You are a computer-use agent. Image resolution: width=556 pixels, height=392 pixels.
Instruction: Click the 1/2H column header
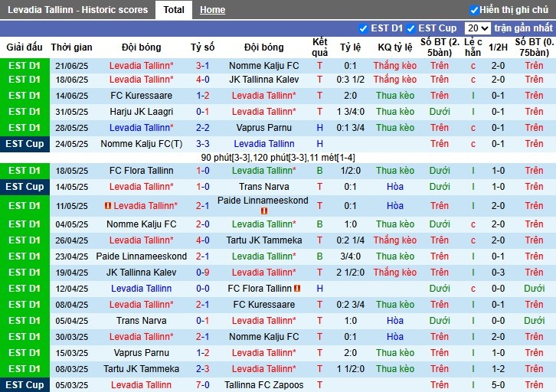point(498,47)
